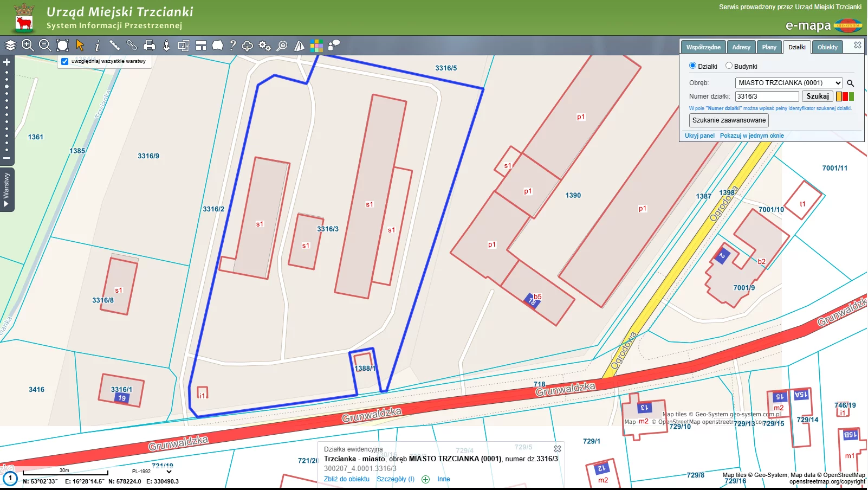Select the Działki radio button
868x490 pixels.
click(x=692, y=66)
